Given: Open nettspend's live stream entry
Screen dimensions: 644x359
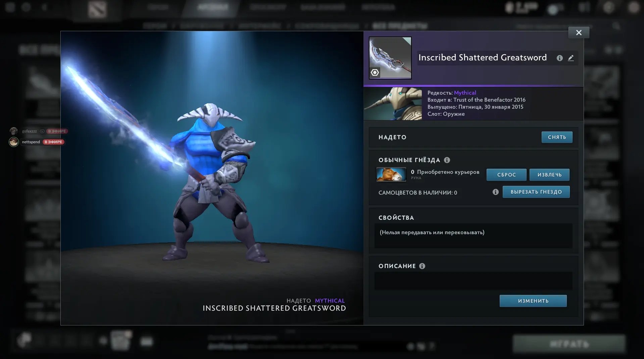Looking at the screenshot, I should (37, 142).
